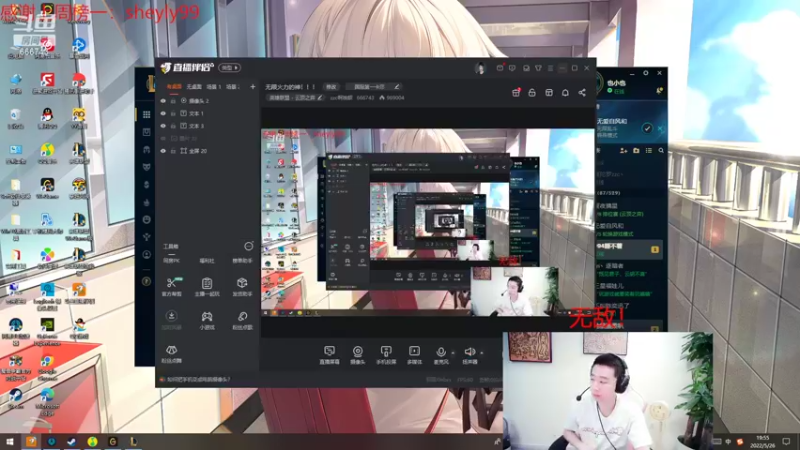Click the circle icon beside 工具箱 heading

(x=248, y=246)
